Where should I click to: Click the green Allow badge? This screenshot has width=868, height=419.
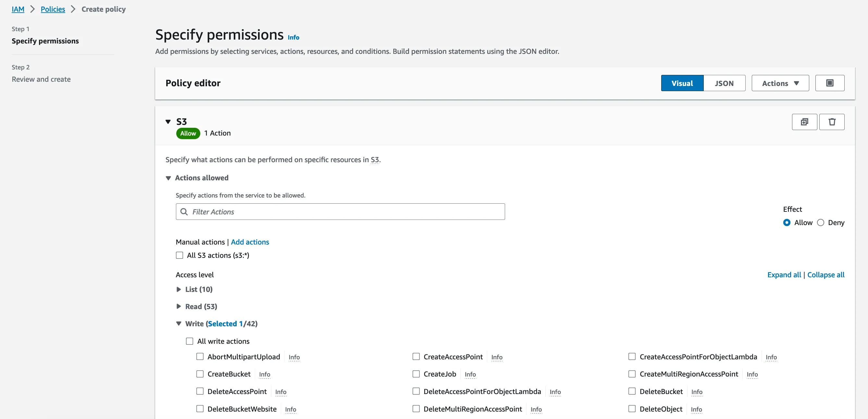click(x=188, y=133)
